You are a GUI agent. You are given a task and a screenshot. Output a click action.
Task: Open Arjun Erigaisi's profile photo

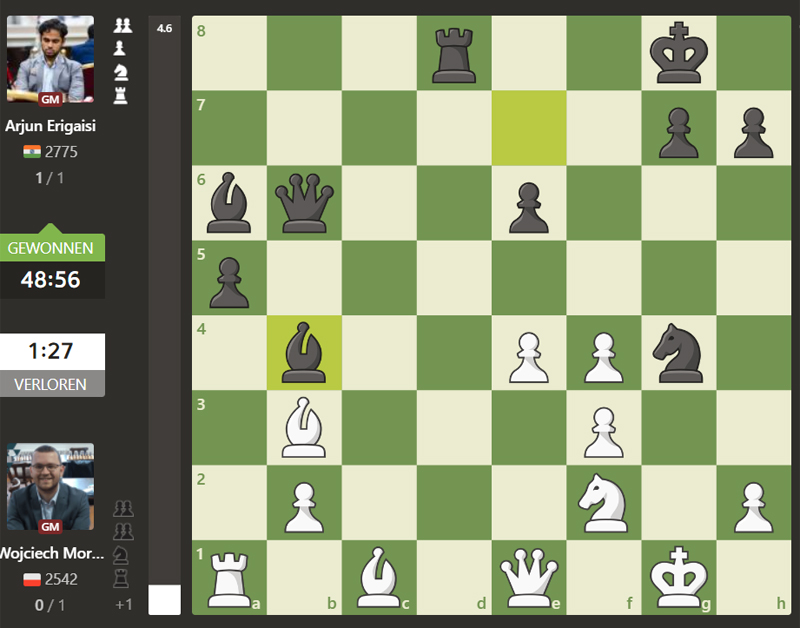point(50,60)
